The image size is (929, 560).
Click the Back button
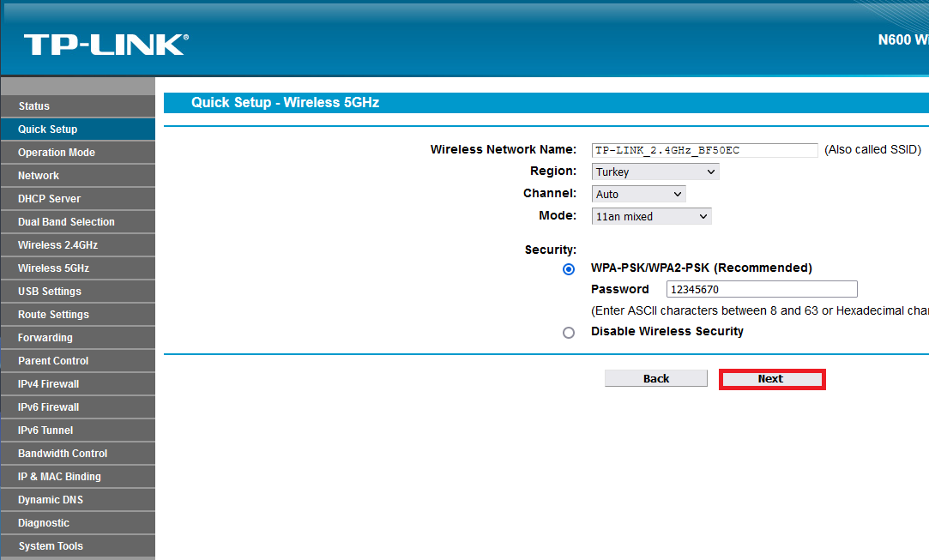[655, 377]
